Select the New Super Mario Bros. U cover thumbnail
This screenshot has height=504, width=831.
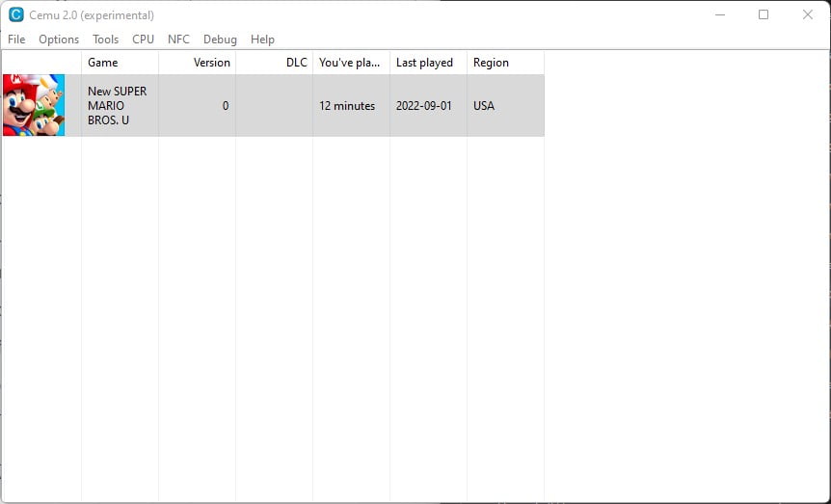(x=34, y=105)
